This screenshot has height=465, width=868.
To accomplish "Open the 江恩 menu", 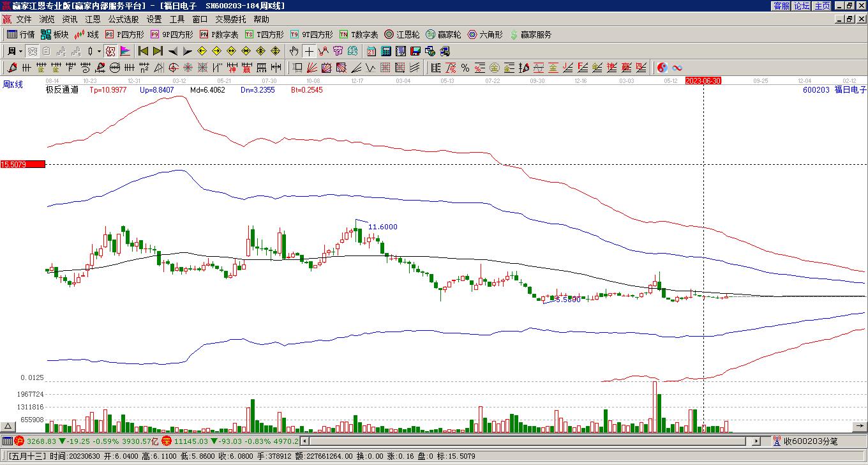I will [x=93, y=19].
